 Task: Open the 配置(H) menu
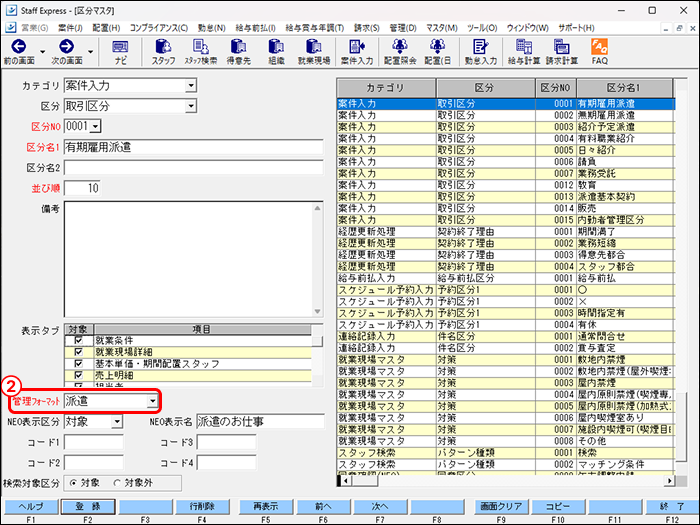pyautogui.click(x=106, y=28)
